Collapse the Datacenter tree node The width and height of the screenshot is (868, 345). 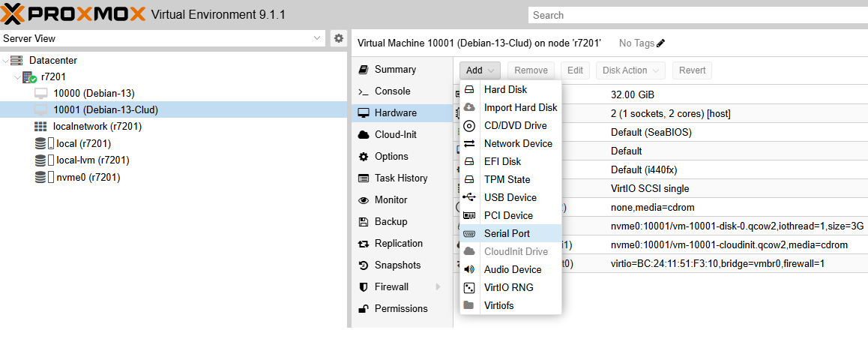tap(6, 61)
